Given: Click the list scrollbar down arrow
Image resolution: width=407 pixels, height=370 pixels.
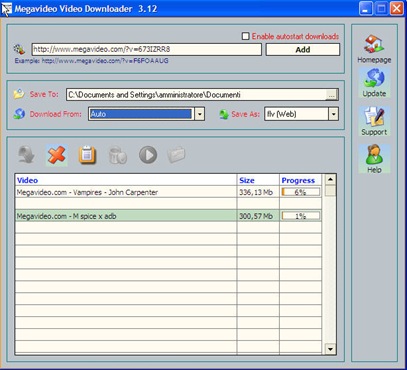Looking at the screenshot, I should click(x=330, y=349).
